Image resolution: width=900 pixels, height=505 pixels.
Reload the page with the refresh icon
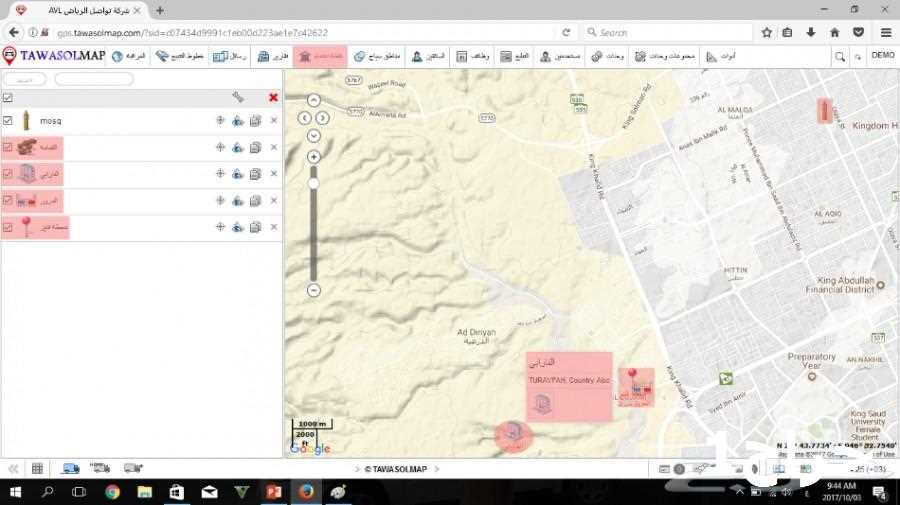click(566, 33)
